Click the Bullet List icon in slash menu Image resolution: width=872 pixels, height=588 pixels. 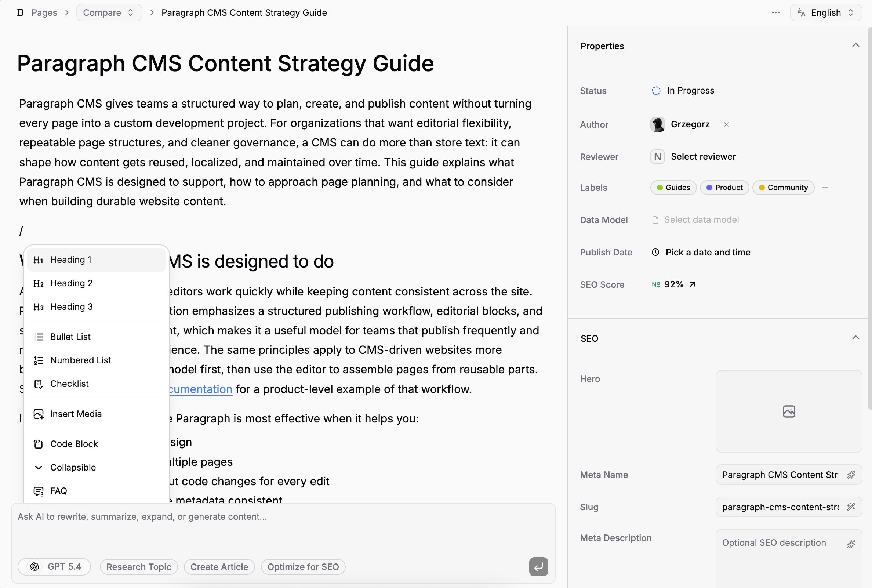coord(39,337)
